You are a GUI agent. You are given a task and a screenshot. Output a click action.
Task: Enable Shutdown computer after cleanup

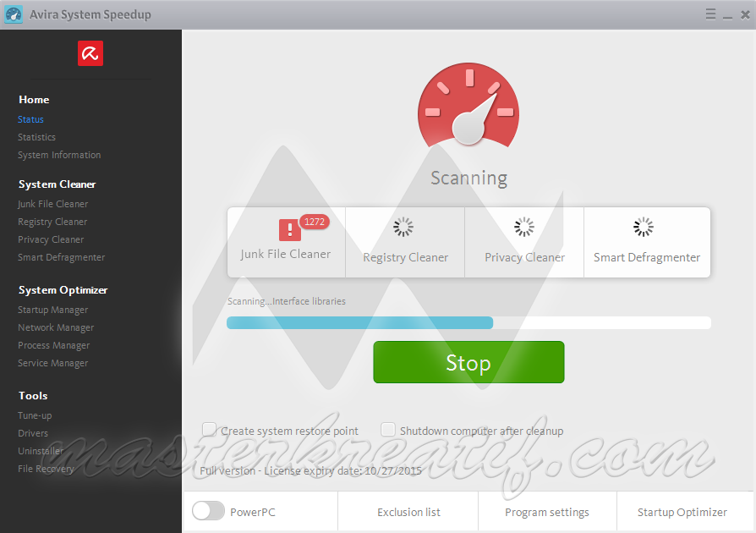(x=388, y=429)
